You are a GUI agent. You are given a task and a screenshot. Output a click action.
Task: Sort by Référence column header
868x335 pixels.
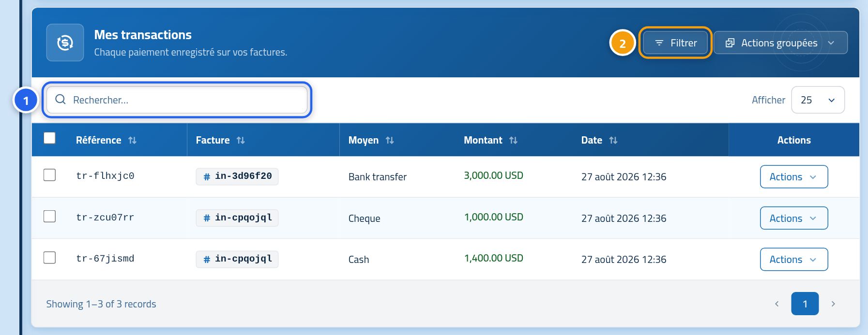99,140
